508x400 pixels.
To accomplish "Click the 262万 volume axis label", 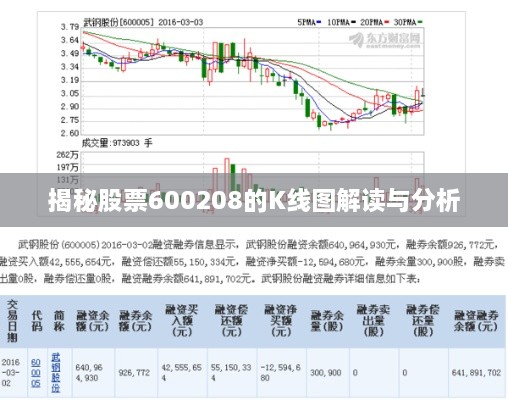I will coord(67,155).
